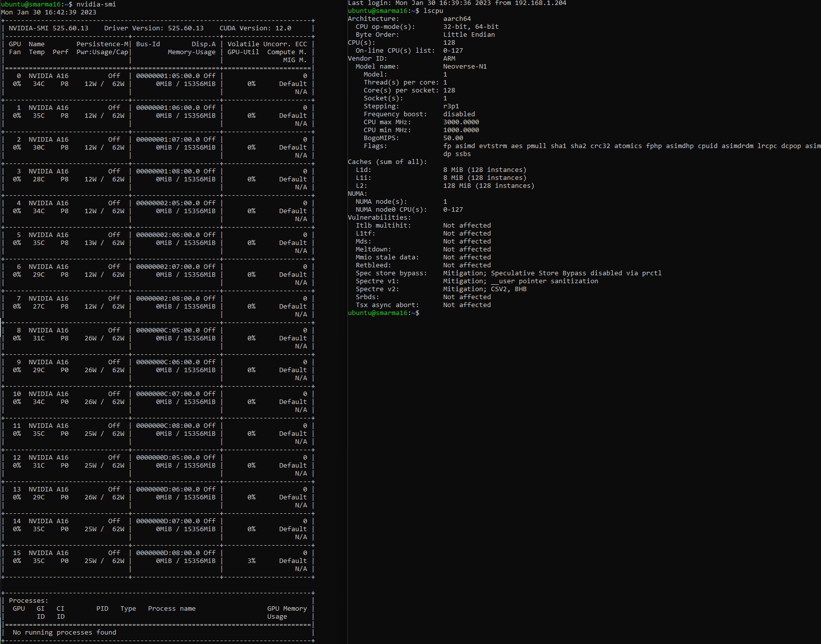Click the 'Compute M.' header text

tap(287, 52)
